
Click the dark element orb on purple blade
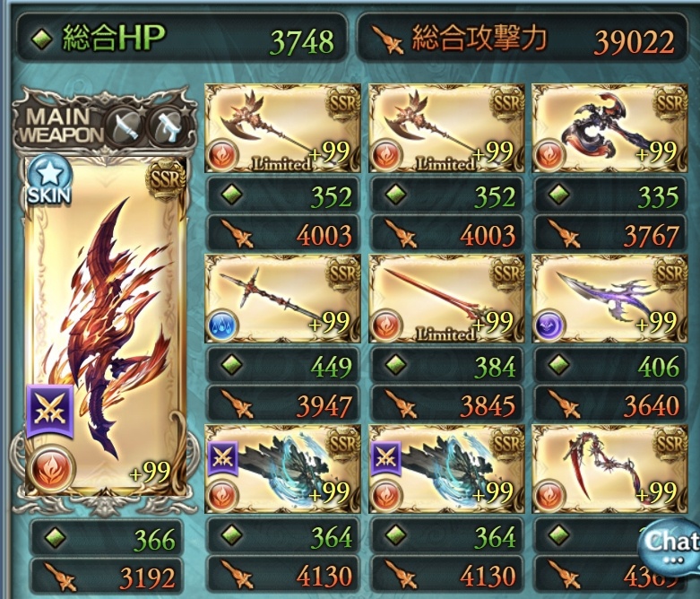[549, 326]
